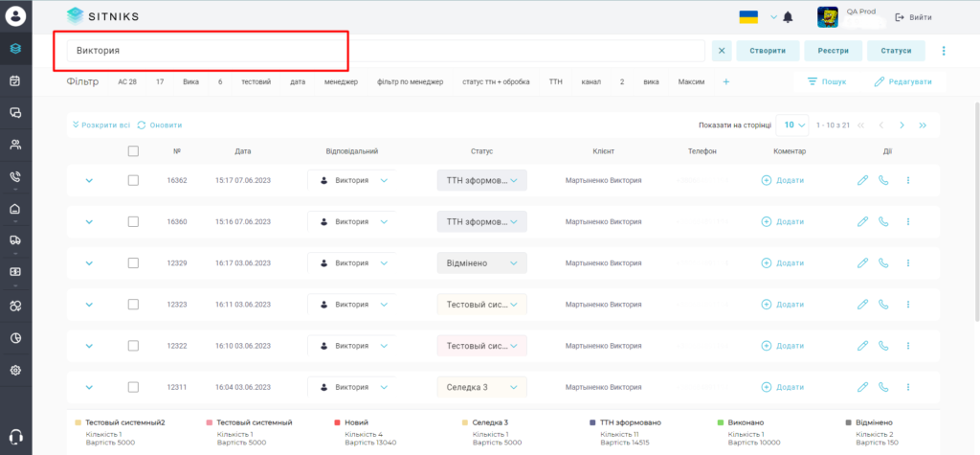
Task: Click the green Виконано status swatch in summary
Action: [x=721, y=422]
